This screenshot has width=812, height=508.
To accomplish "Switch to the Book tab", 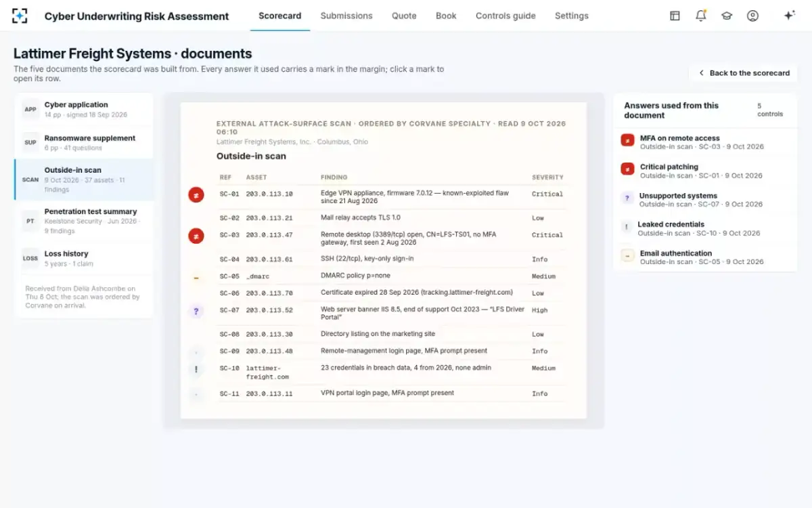I will 446,16.
